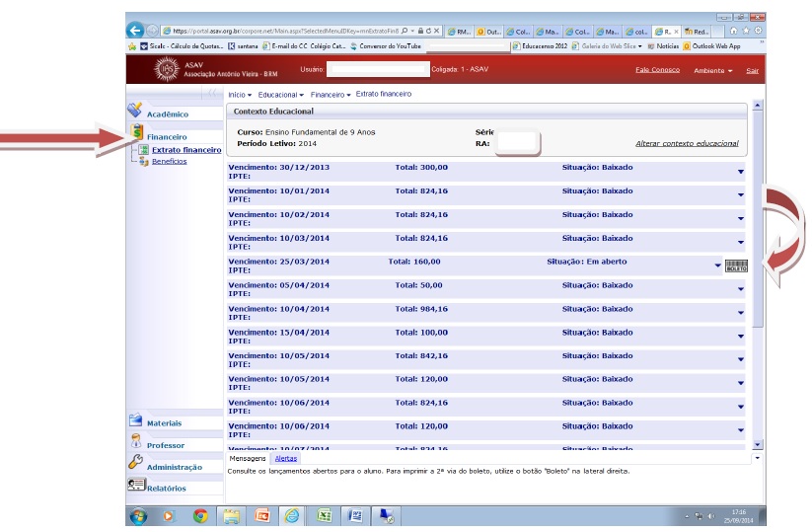The width and height of the screenshot is (812, 532).
Task: Switch to the Alertas tab
Action: point(286,458)
